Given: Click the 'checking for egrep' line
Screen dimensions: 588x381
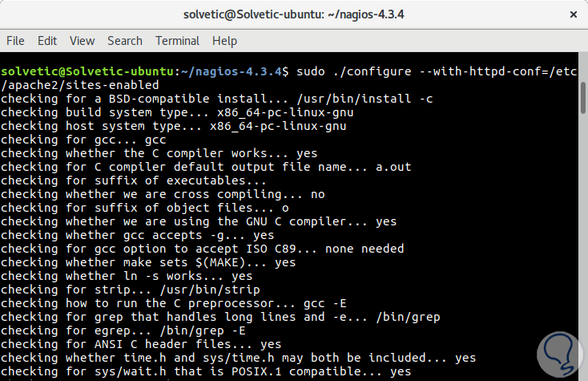Looking at the screenshot, I should [123, 330].
